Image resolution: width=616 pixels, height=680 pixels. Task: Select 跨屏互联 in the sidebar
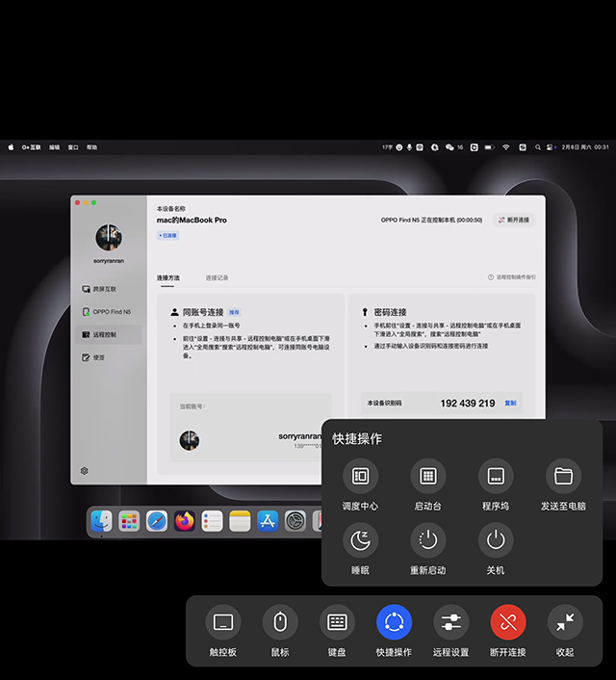coord(109,289)
